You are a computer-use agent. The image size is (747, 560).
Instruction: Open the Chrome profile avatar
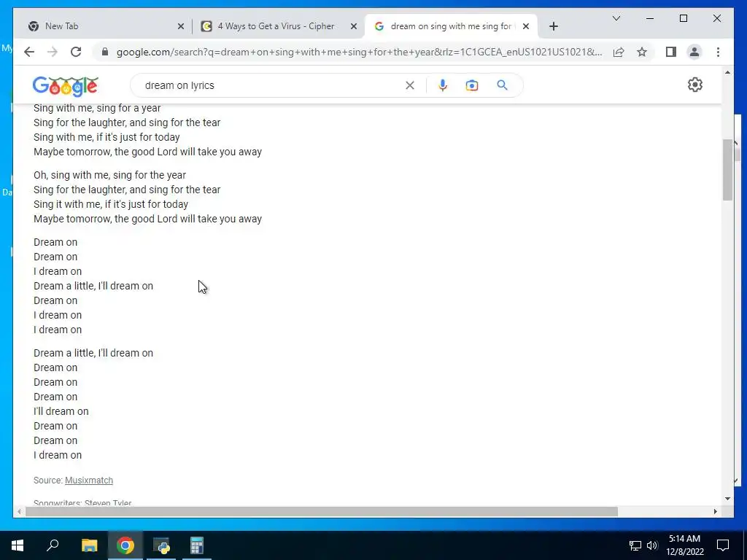[694, 52]
